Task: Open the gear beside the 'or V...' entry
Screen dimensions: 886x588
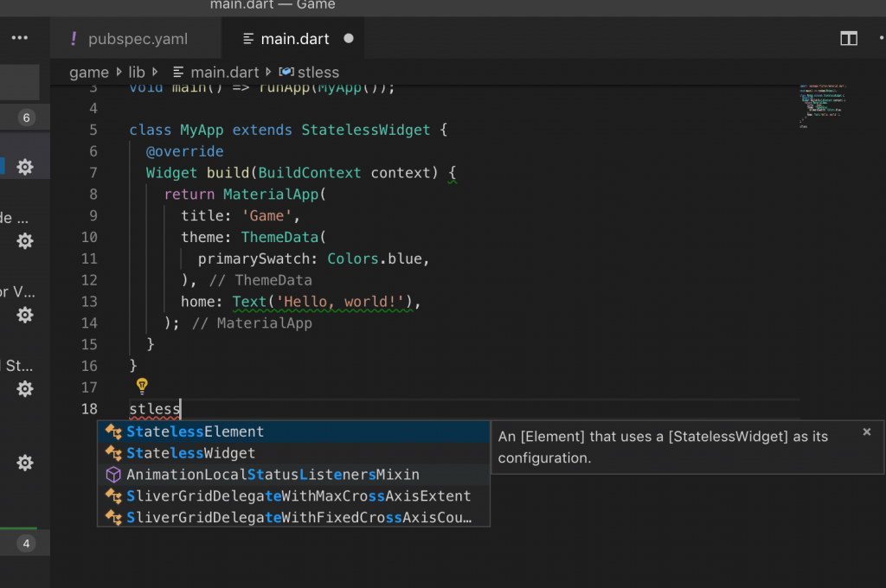Action: 25,315
